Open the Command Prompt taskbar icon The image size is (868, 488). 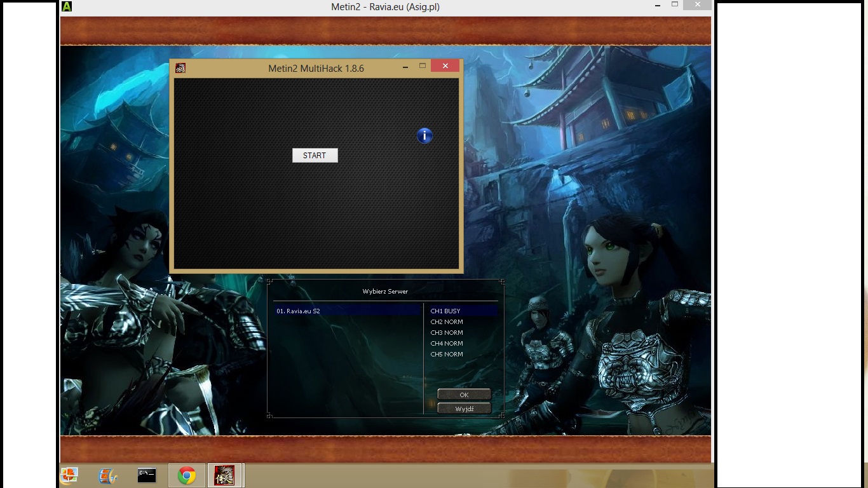click(x=147, y=475)
